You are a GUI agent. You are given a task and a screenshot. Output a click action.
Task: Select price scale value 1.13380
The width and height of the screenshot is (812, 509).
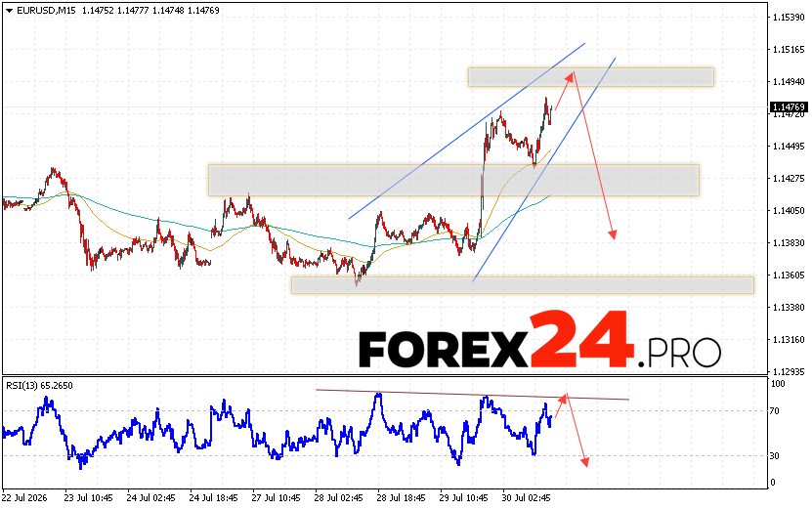click(789, 308)
